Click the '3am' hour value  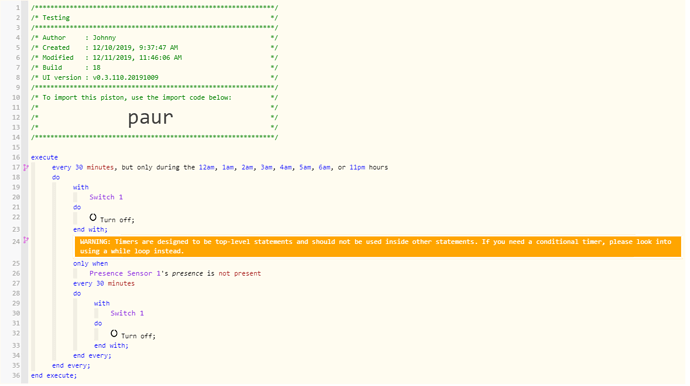267,168
